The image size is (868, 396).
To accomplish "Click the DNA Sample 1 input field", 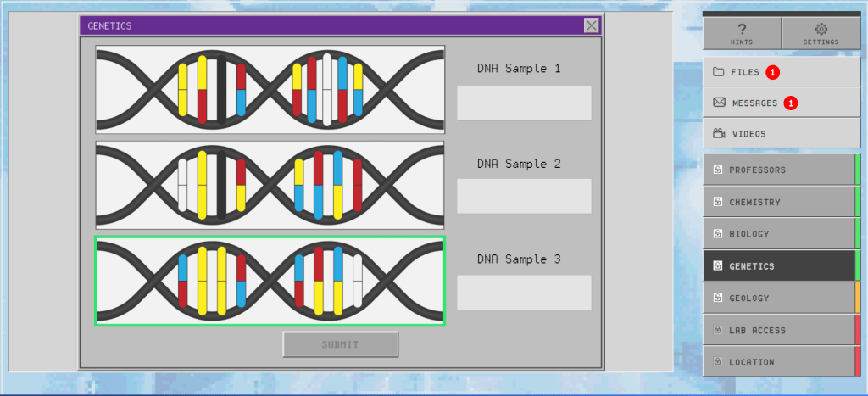I will (x=524, y=103).
